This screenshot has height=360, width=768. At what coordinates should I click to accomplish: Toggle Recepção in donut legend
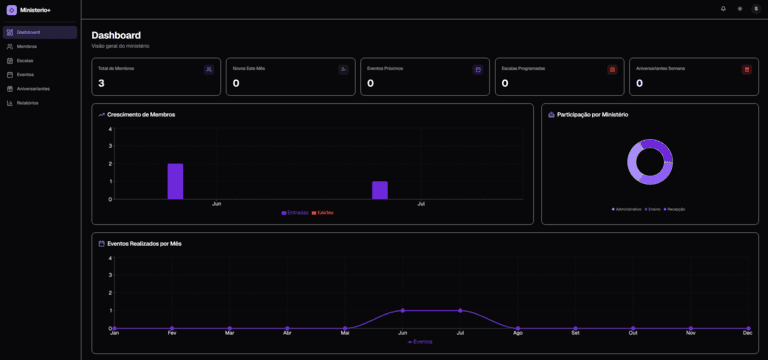click(674, 209)
